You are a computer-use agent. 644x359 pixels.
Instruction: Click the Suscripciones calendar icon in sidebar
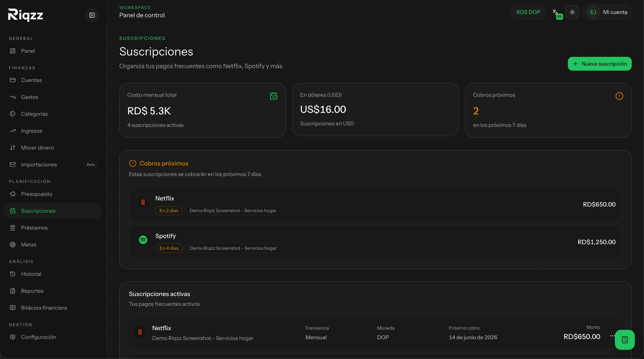pyautogui.click(x=13, y=211)
